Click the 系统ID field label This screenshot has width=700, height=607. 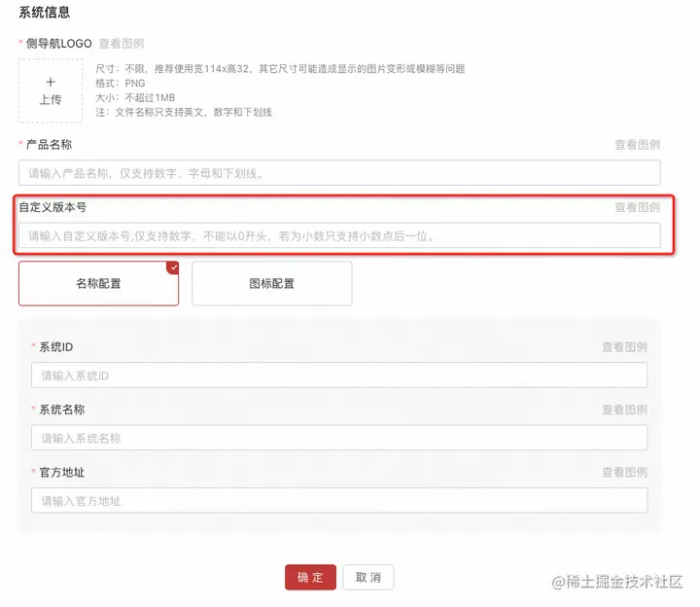pyautogui.click(x=55, y=347)
